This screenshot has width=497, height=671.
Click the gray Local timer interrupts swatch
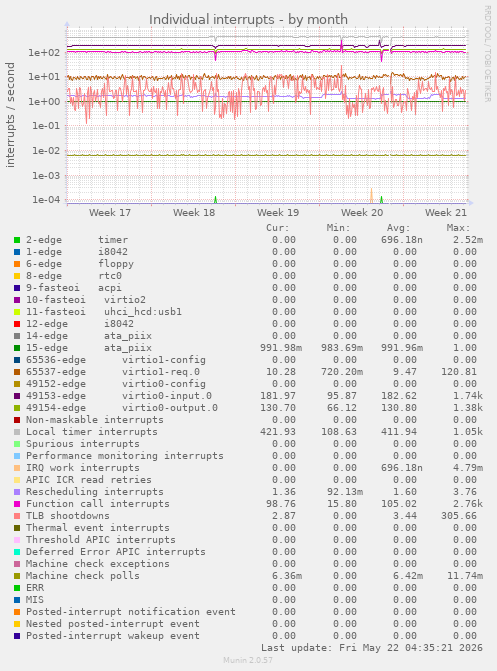tap(17, 432)
